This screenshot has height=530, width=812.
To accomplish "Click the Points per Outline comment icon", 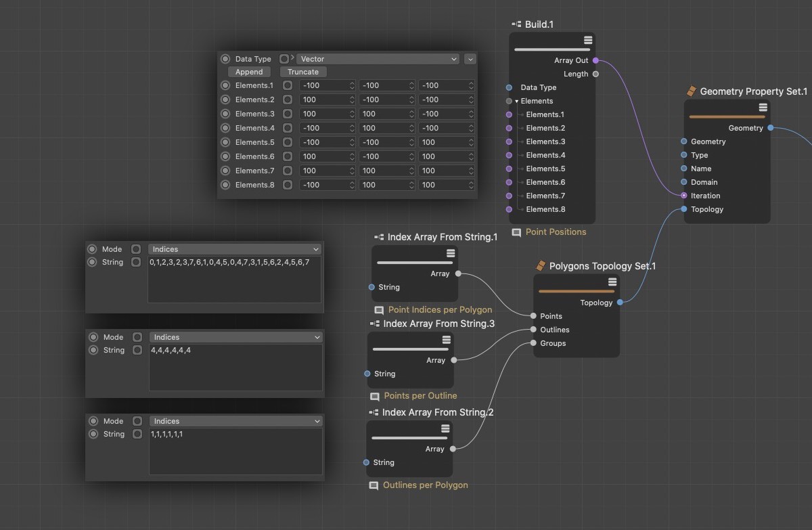I will [x=375, y=396].
